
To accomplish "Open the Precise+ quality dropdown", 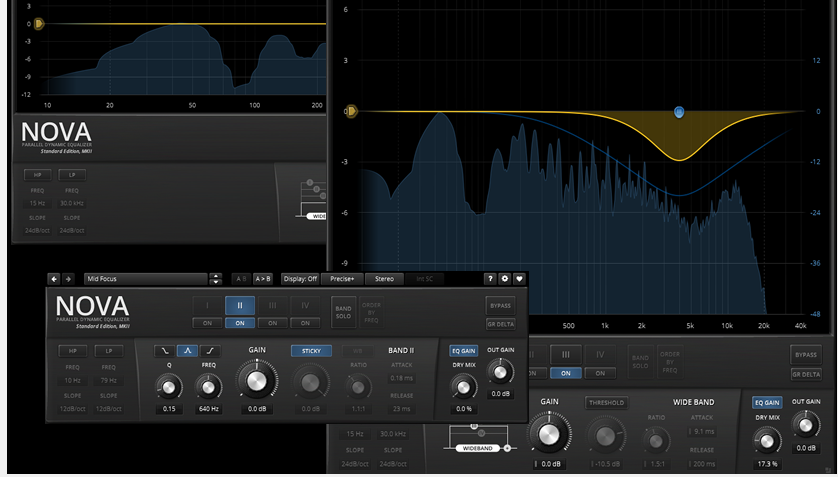I will [x=341, y=279].
